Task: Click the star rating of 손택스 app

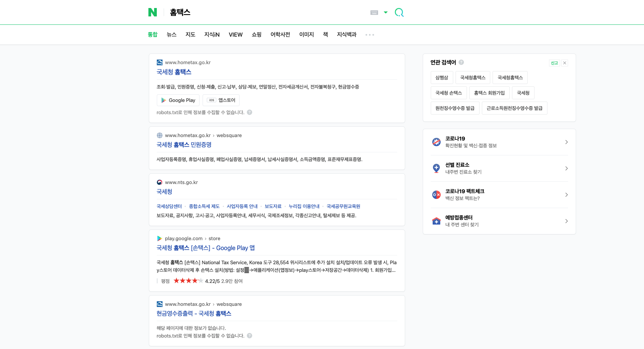Action: (x=188, y=281)
